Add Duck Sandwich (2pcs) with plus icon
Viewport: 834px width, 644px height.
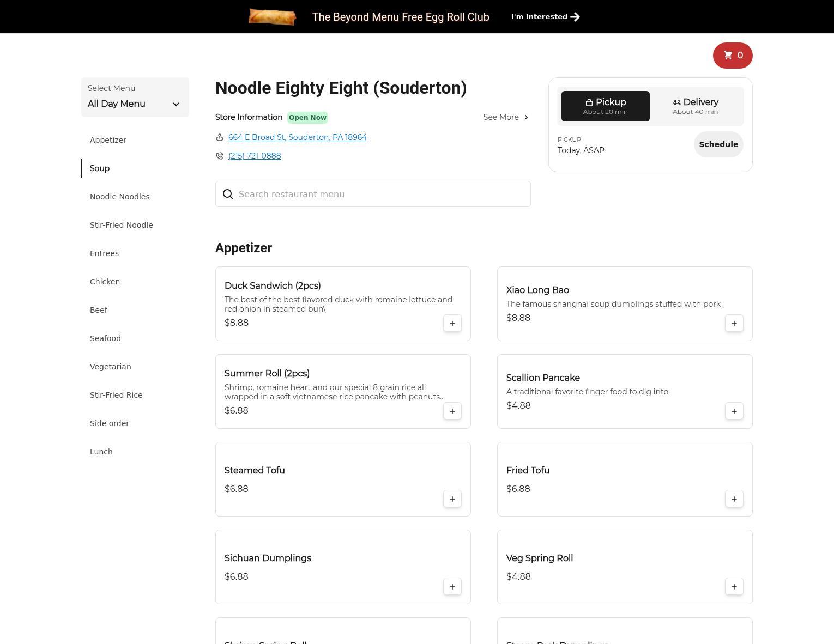(x=452, y=324)
